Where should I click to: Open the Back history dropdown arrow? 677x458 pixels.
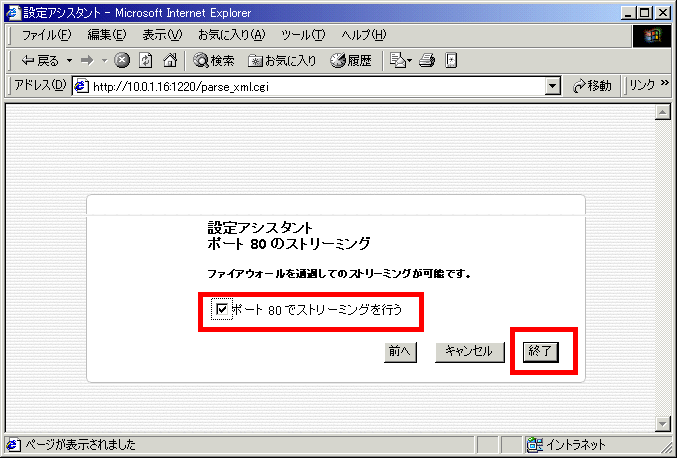70,61
